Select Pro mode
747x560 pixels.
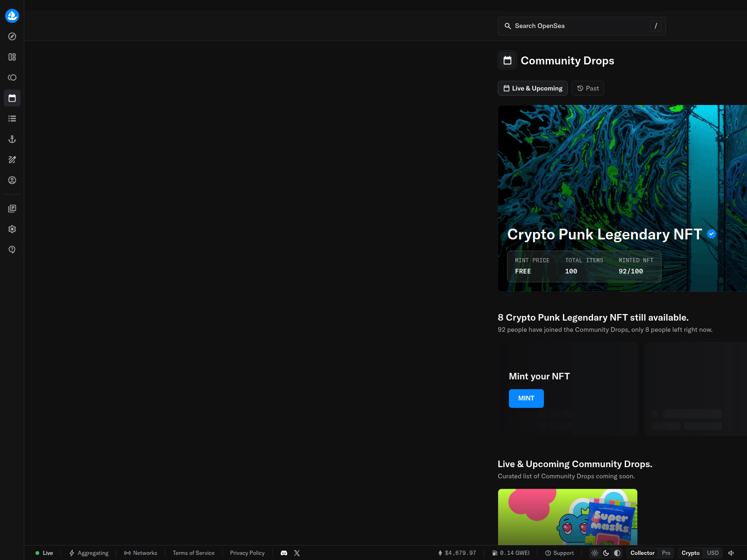pyautogui.click(x=666, y=553)
